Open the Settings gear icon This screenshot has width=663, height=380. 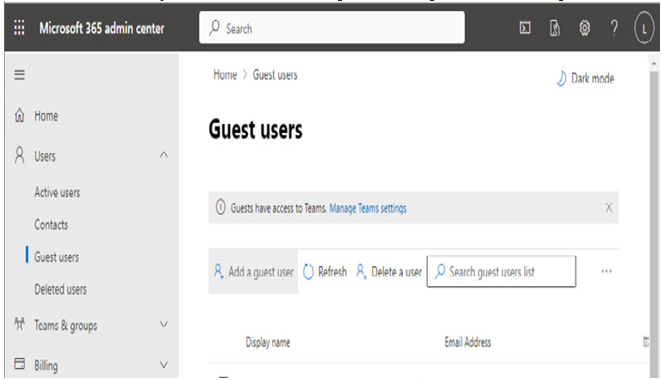[x=584, y=28]
